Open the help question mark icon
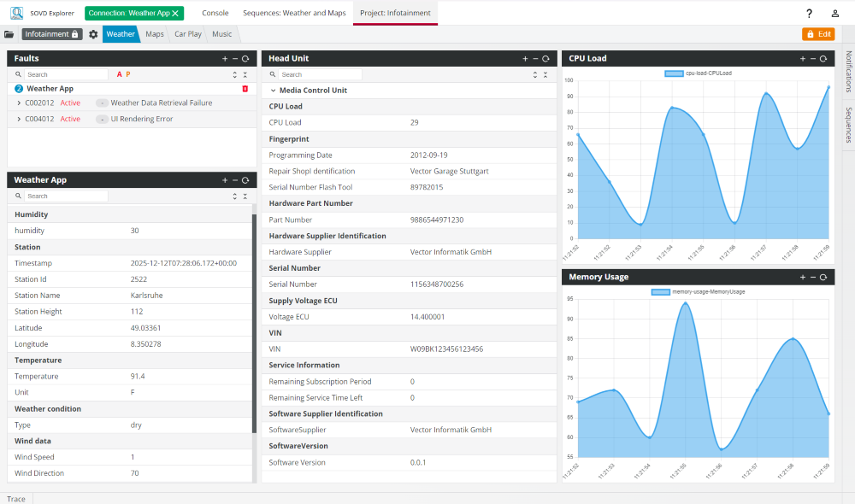The image size is (855, 504). coord(809,14)
